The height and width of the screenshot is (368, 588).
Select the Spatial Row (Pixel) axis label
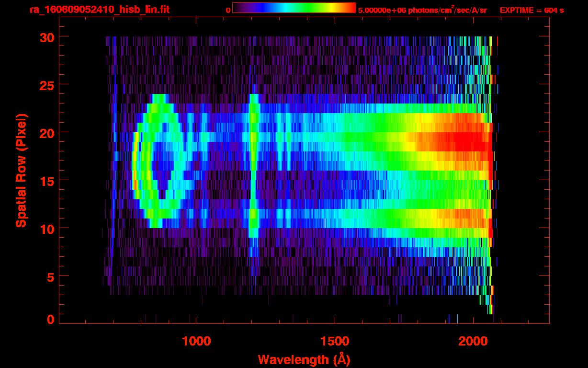(21, 170)
